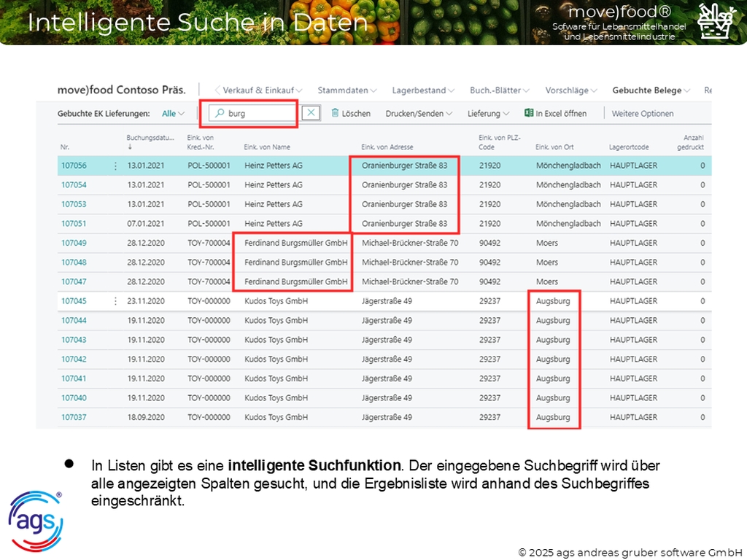This screenshot has width=747, height=560.
Task: Click Michael-Brückner-Straße 70 in row 107048
Action: pos(410,262)
